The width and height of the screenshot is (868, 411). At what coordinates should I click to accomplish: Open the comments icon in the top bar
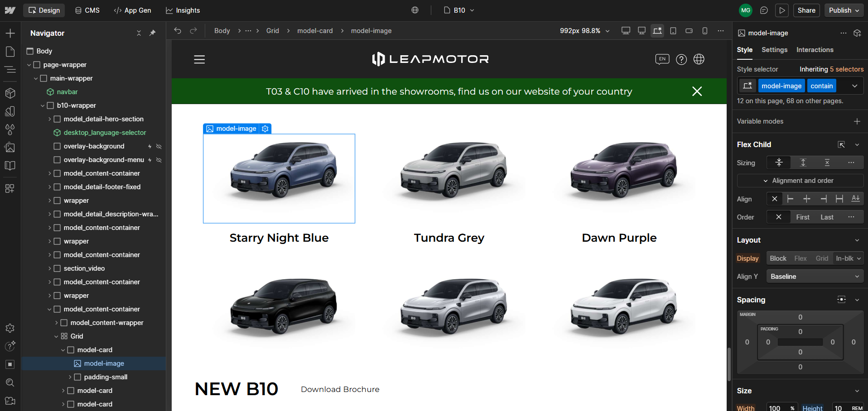coord(764,10)
